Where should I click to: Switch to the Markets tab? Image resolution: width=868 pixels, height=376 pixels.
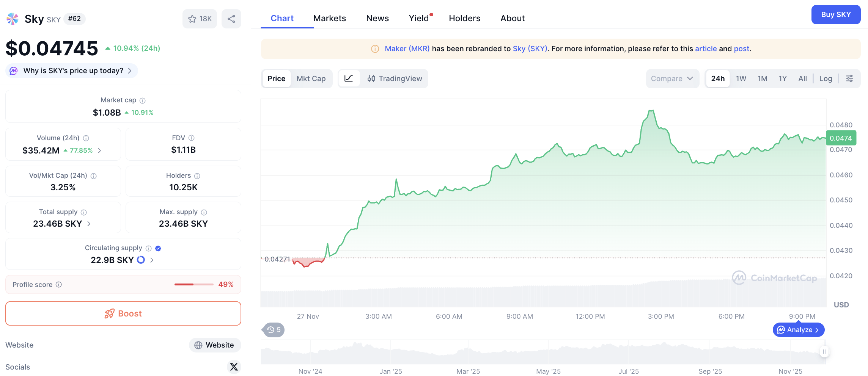329,18
